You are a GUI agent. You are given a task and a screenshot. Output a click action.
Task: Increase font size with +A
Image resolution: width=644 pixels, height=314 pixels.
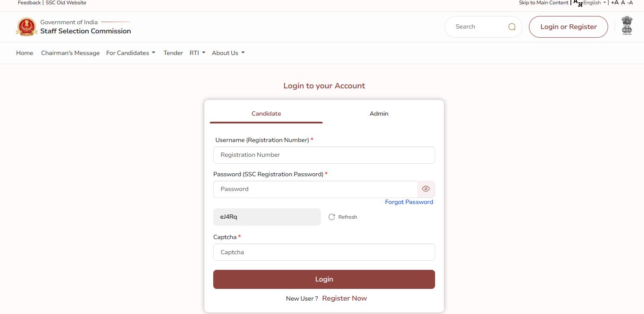(x=614, y=3)
